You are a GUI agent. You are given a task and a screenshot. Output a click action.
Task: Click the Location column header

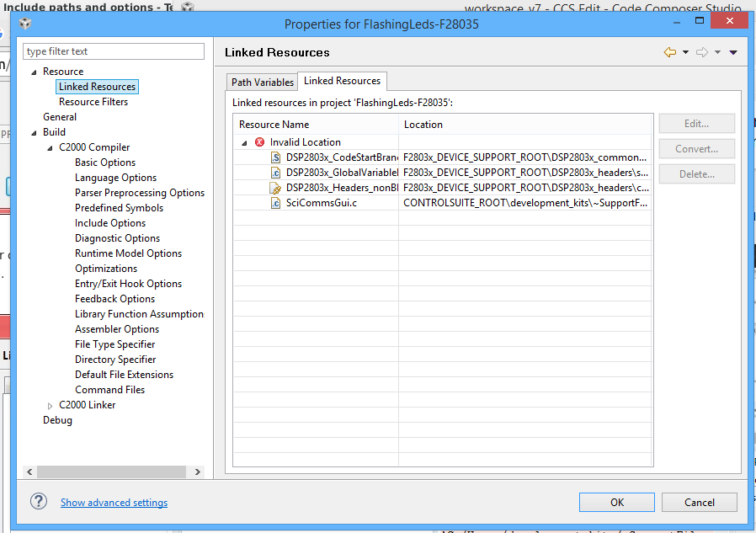click(525, 125)
